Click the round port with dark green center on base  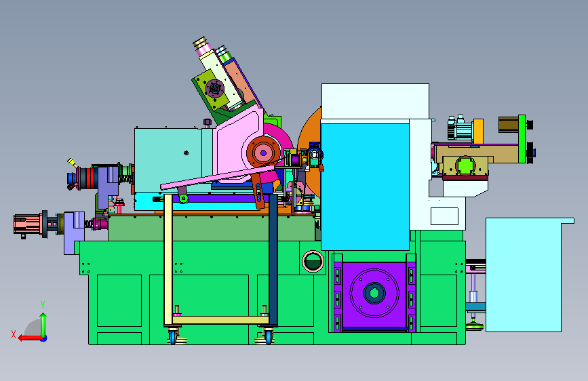(x=313, y=261)
